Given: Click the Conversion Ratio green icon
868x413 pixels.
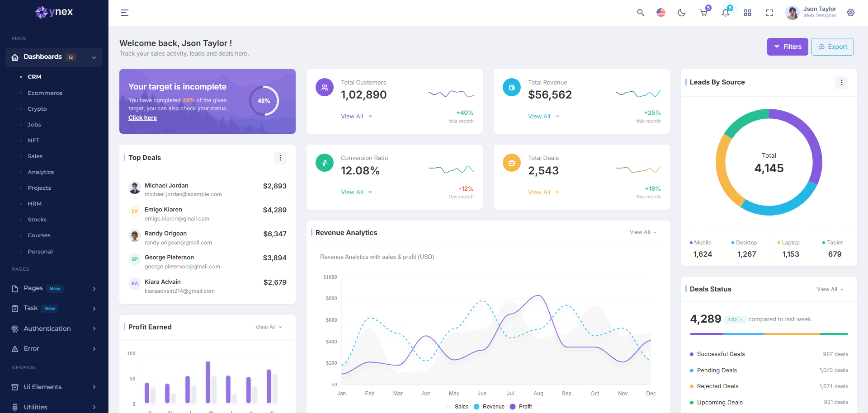Looking at the screenshot, I should (325, 163).
